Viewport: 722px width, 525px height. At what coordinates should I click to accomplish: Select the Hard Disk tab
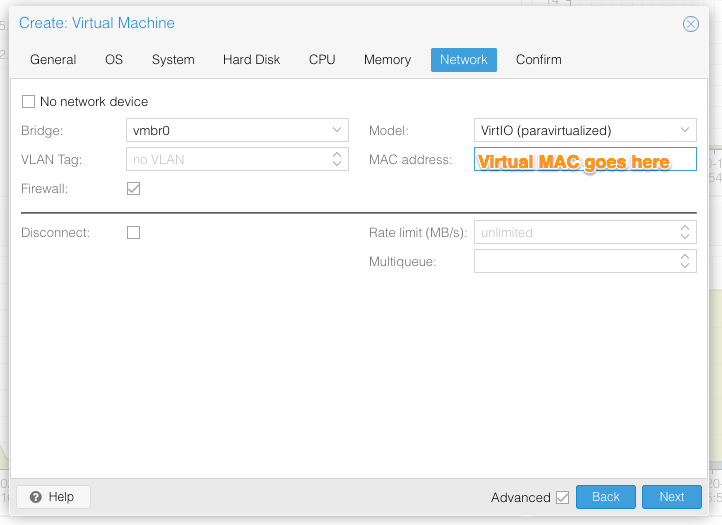pos(251,60)
